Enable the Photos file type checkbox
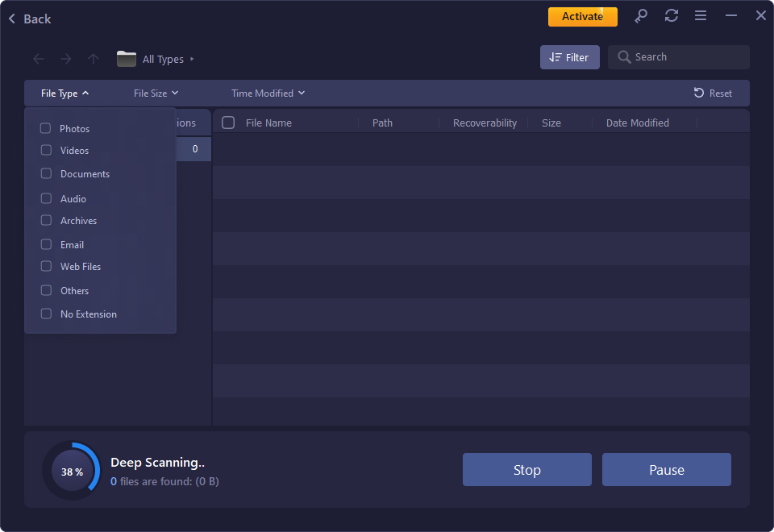774x532 pixels. pyautogui.click(x=46, y=127)
